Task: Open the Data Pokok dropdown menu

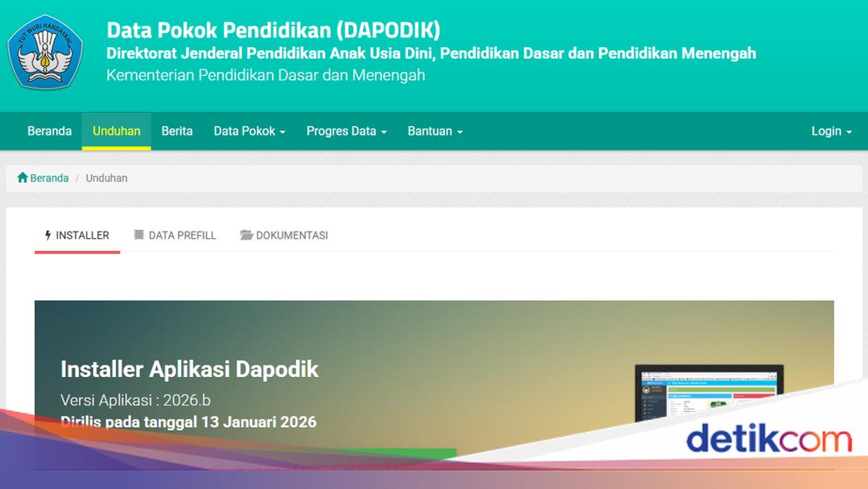Action: pos(250,131)
